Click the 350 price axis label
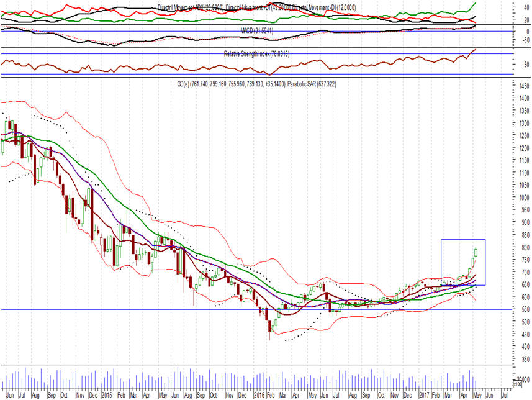Image resolution: width=532 pixels, height=400 pixels. (523, 359)
